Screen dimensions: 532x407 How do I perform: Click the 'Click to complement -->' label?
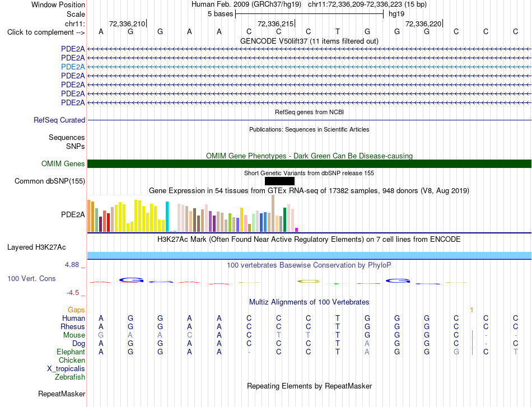(x=46, y=32)
